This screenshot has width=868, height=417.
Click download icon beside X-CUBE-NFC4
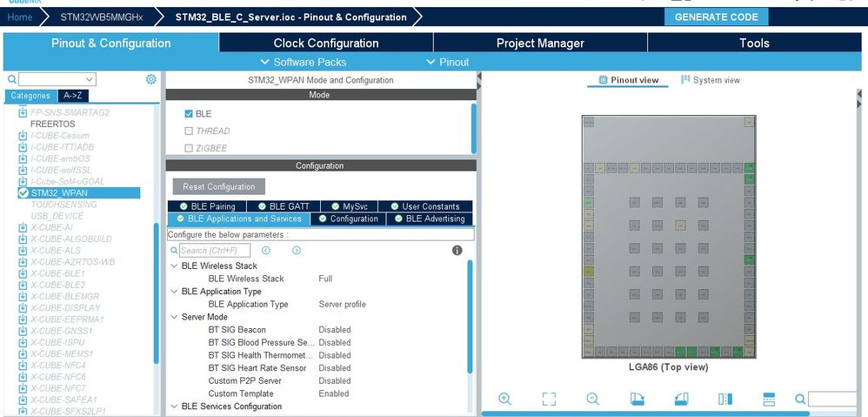tap(23, 366)
